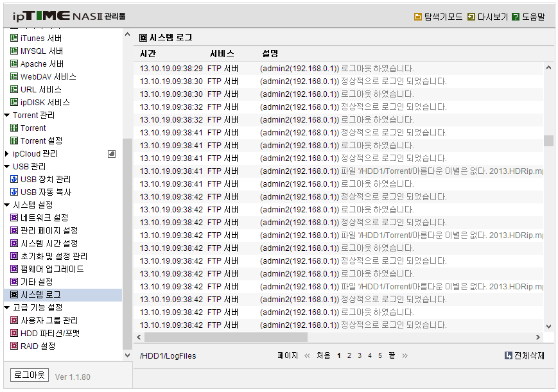The width and height of the screenshot is (558, 392).
Task: Click the Torrent 설정 icon
Action: (14, 141)
